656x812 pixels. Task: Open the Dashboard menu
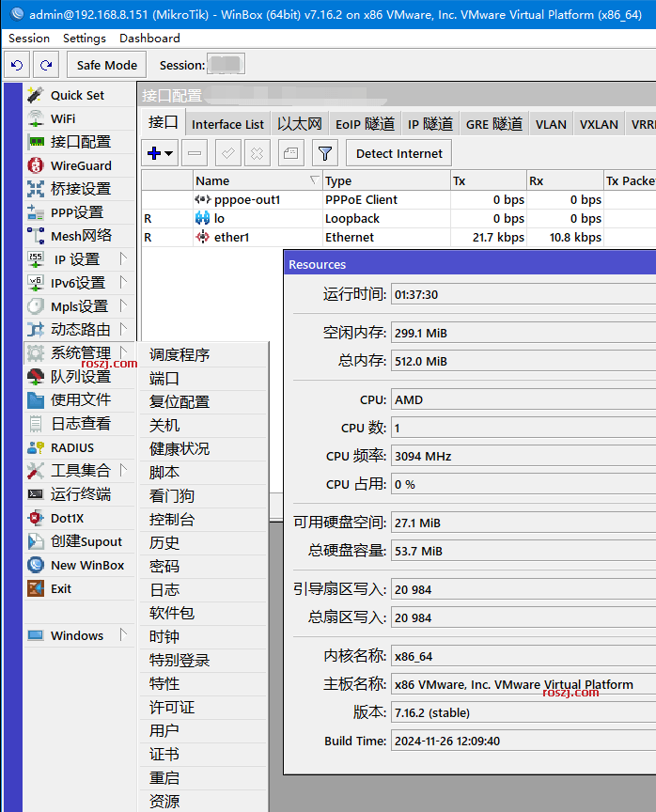[x=149, y=39]
